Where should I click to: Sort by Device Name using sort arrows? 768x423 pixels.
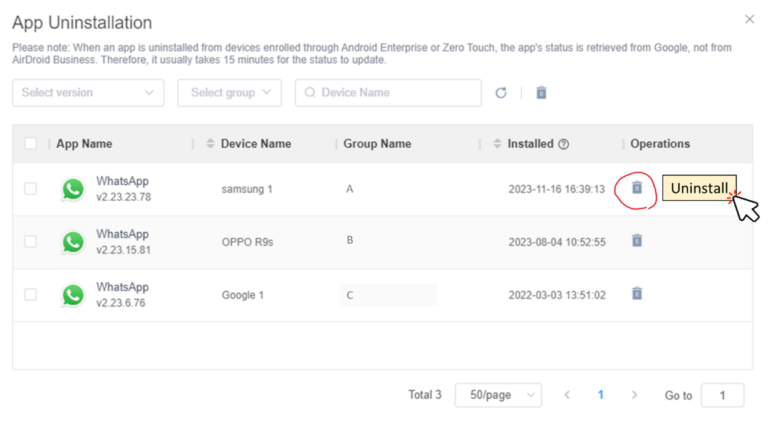(x=210, y=143)
